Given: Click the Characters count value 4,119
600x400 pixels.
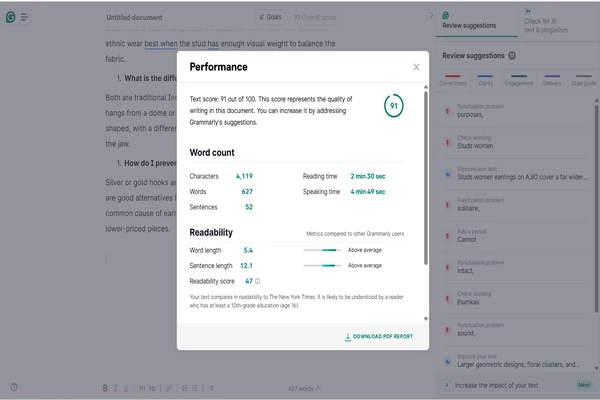Looking at the screenshot, I should 244,176.
